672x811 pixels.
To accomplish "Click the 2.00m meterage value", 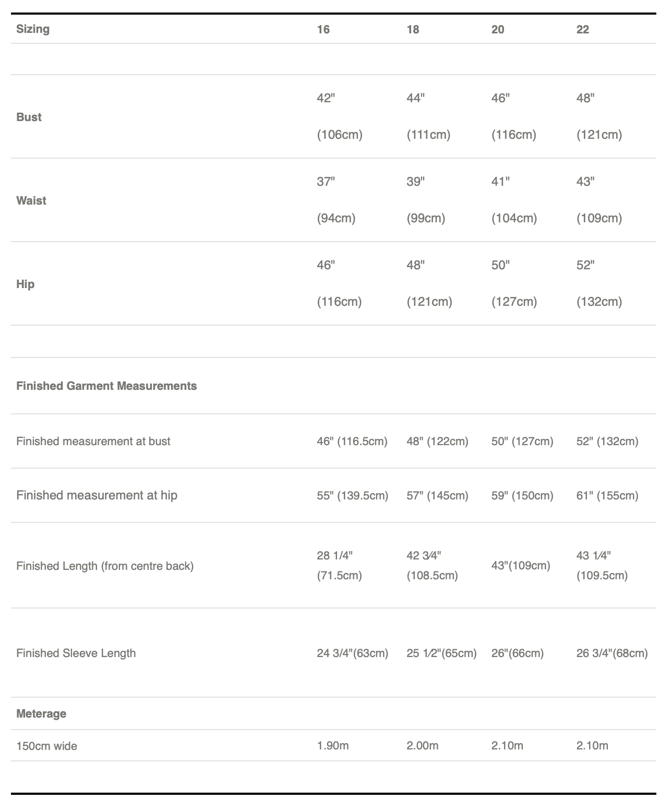I will point(422,746).
